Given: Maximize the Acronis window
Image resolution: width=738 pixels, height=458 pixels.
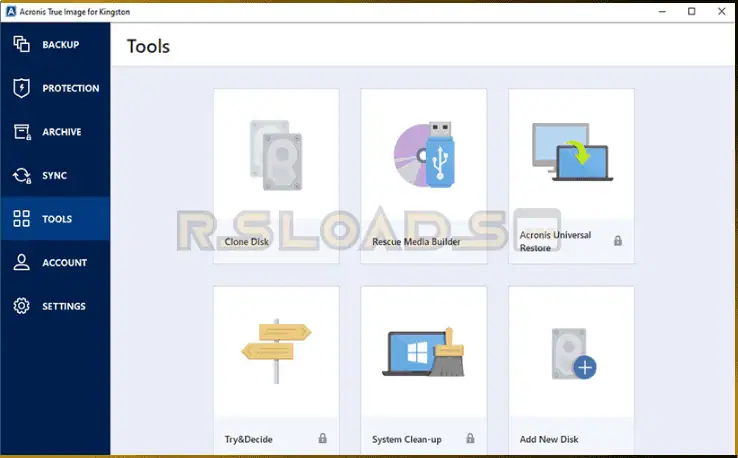Looking at the screenshot, I should (x=691, y=11).
